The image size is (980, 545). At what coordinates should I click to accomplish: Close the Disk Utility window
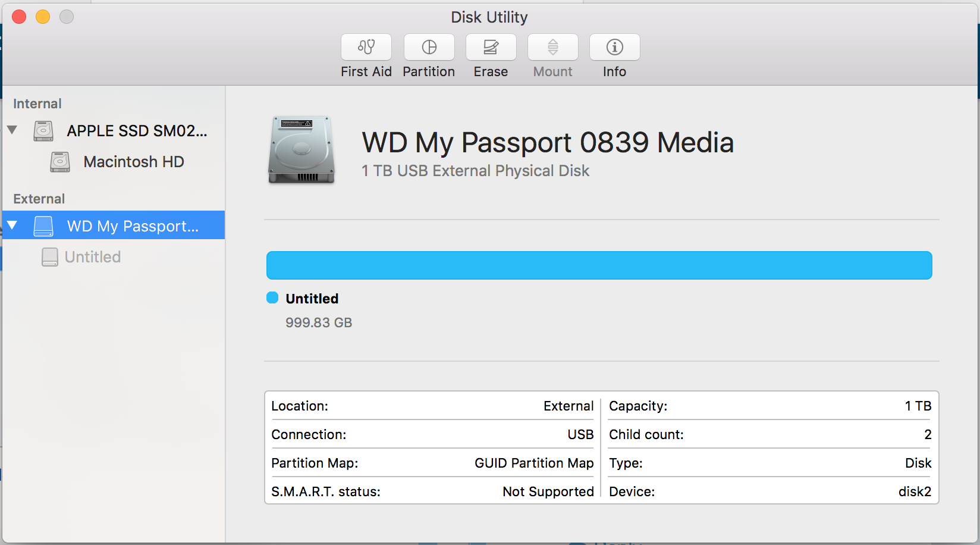(19, 17)
